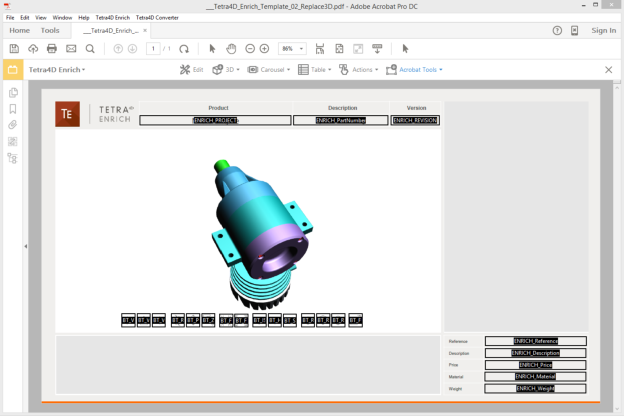Click the zoom out minus icon
Viewport: 624px width, 416px height.
coord(250,49)
